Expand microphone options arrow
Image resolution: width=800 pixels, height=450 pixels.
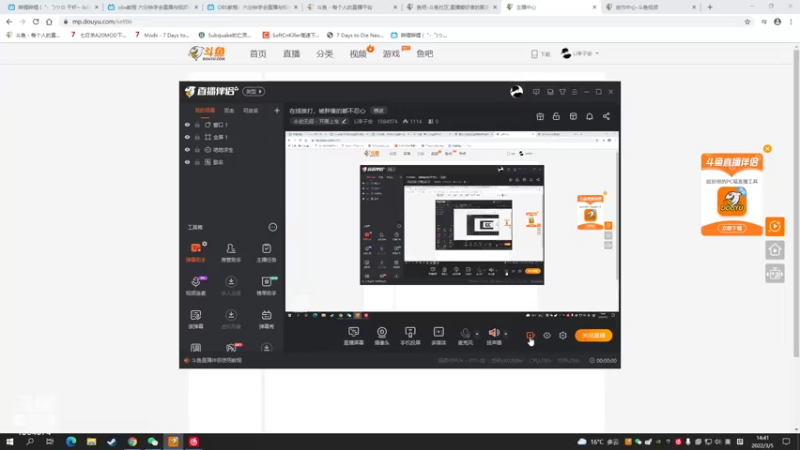point(477,334)
